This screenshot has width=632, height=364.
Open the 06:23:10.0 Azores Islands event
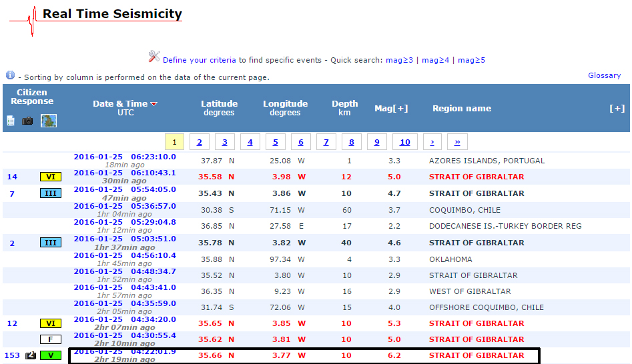click(x=125, y=157)
